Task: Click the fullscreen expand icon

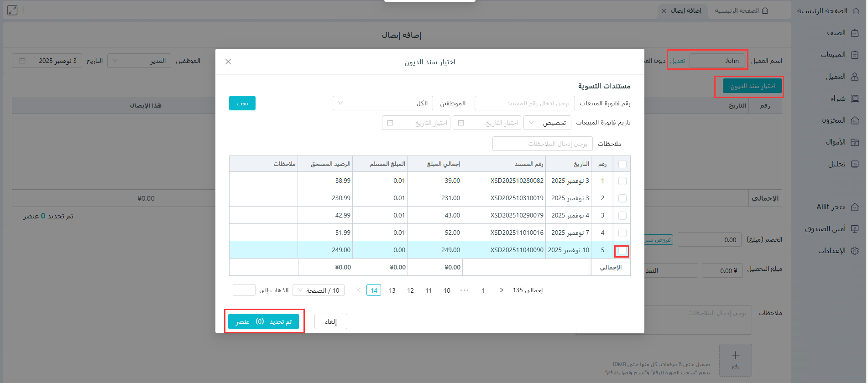Action: click(x=12, y=10)
